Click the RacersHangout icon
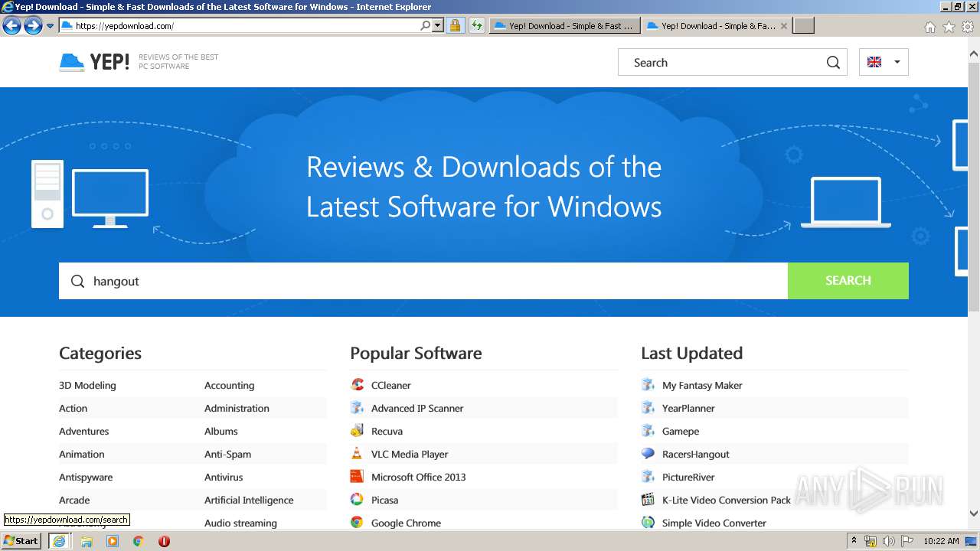This screenshot has width=980, height=551. point(648,454)
